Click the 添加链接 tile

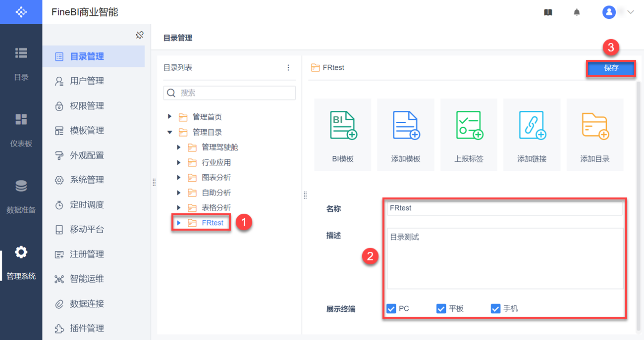[x=532, y=135]
